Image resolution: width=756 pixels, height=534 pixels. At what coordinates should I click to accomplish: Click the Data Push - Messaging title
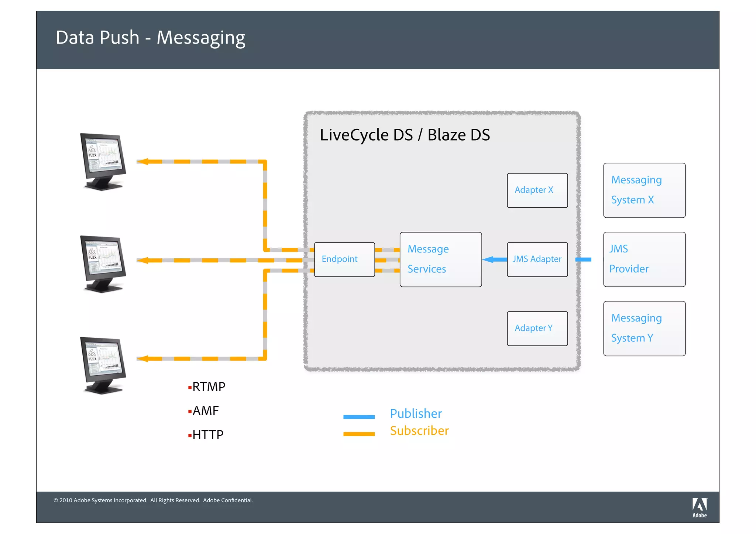coord(150,38)
